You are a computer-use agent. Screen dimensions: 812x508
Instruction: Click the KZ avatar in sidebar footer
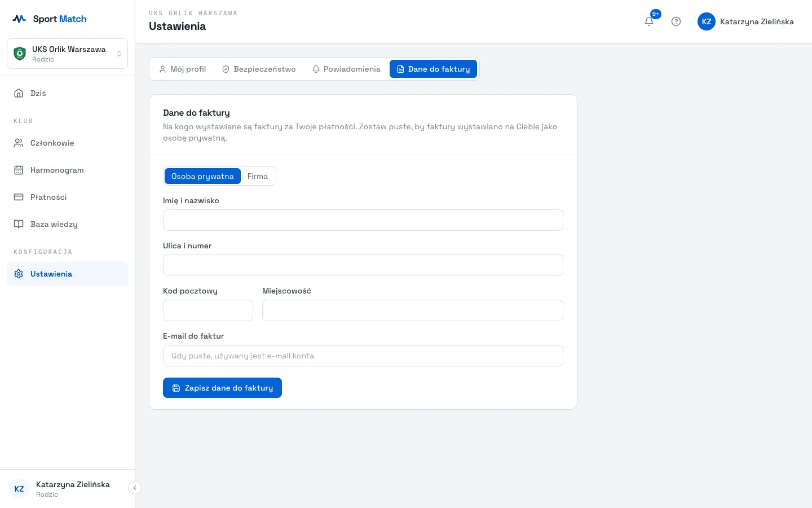tap(19, 489)
